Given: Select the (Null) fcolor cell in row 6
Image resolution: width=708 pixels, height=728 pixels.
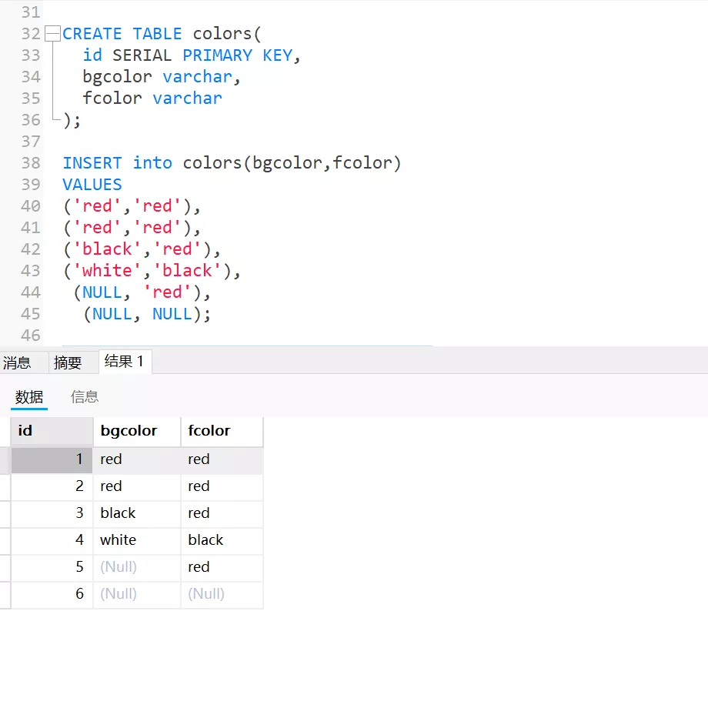Looking at the screenshot, I should tap(221, 594).
